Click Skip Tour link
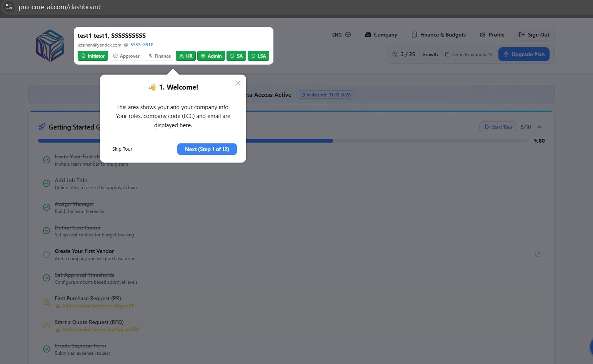The height and width of the screenshot is (364, 593). (x=122, y=149)
